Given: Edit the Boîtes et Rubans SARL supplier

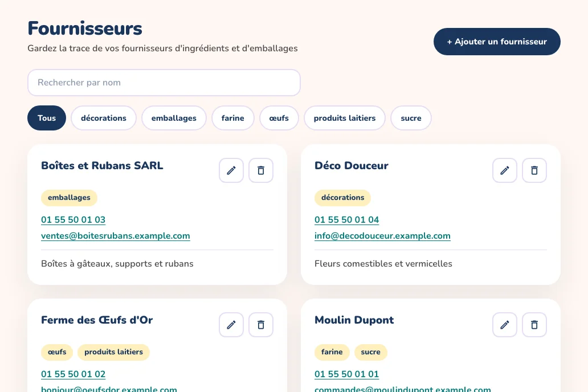Looking at the screenshot, I should click(231, 170).
